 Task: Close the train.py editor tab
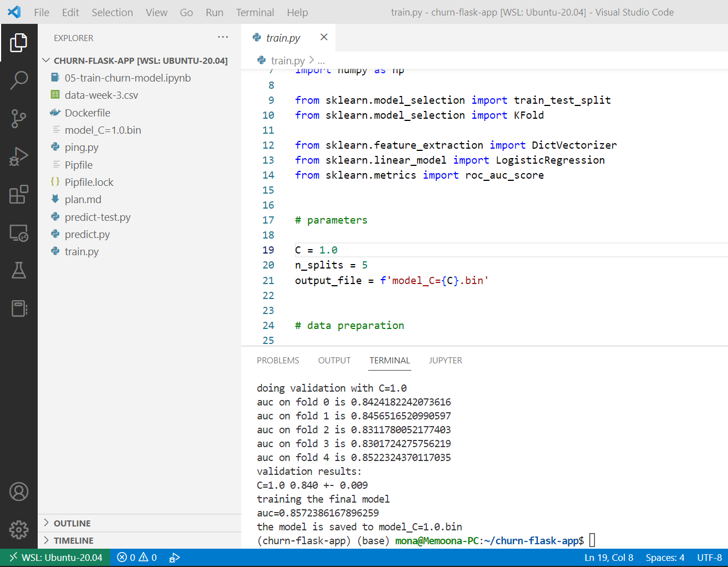click(x=324, y=37)
